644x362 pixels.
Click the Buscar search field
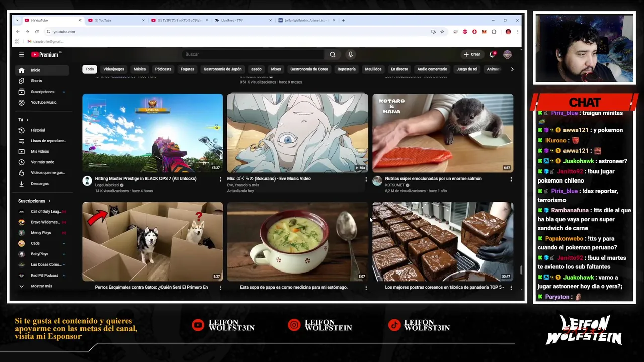253,54
